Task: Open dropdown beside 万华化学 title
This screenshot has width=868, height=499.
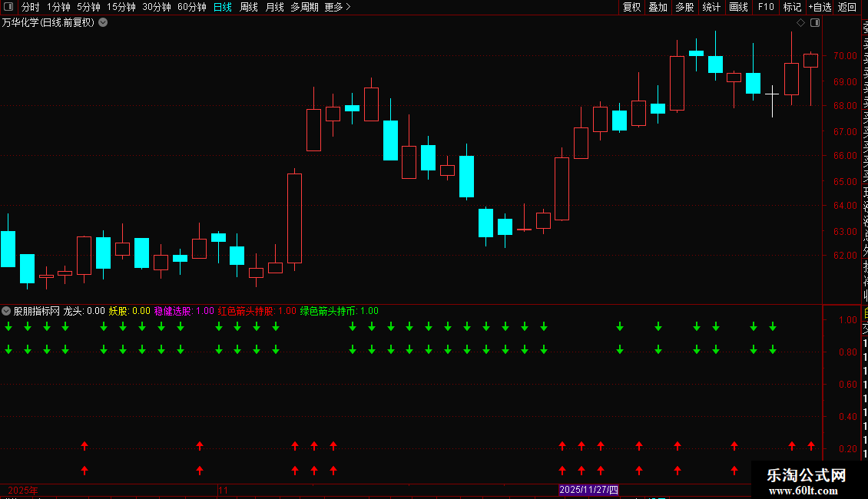Action: click(x=103, y=23)
